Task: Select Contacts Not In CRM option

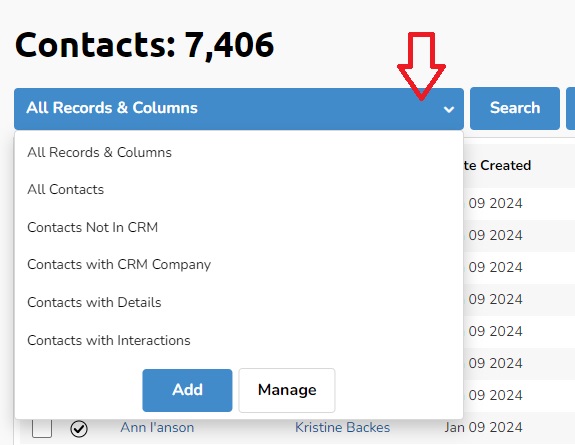Action: pyautogui.click(x=92, y=227)
